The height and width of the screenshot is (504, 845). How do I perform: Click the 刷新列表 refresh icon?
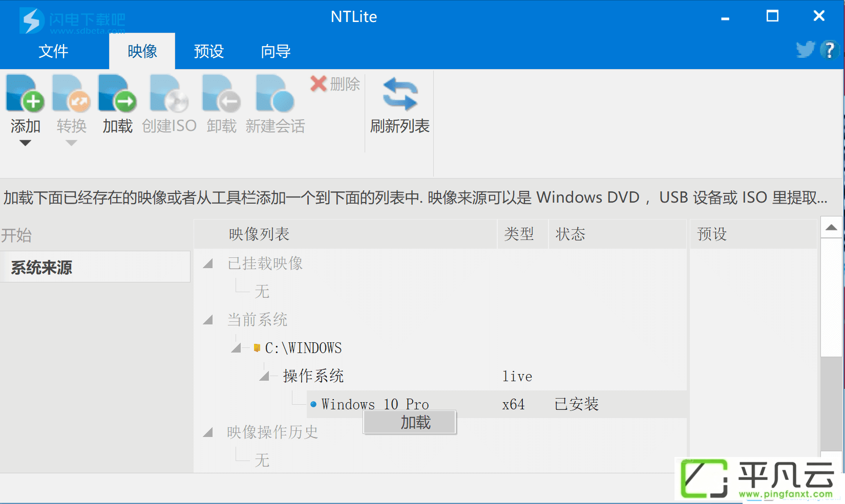(x=400, y=94)
